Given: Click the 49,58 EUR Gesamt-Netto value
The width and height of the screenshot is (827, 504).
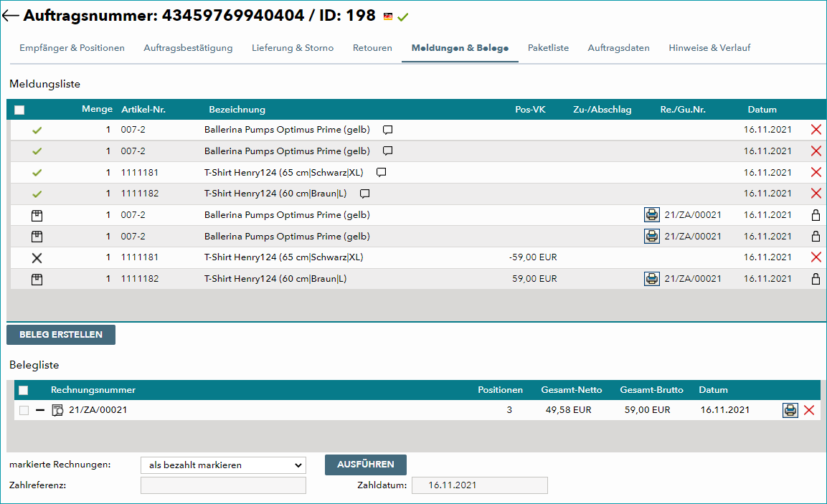Looking at the screenshot, I should pyautogui.click(x=569, y=410).
